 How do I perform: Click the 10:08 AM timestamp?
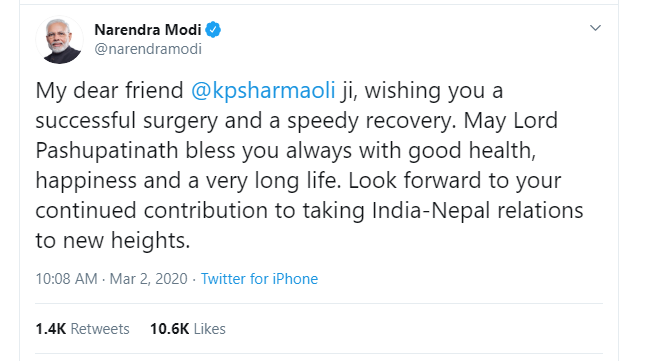(x=66, y=279)
